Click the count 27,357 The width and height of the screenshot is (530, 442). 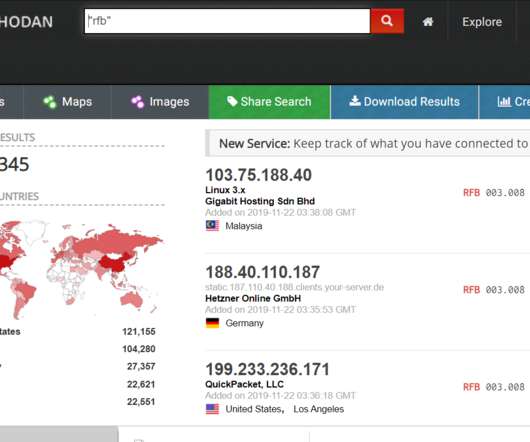(141, 366)
